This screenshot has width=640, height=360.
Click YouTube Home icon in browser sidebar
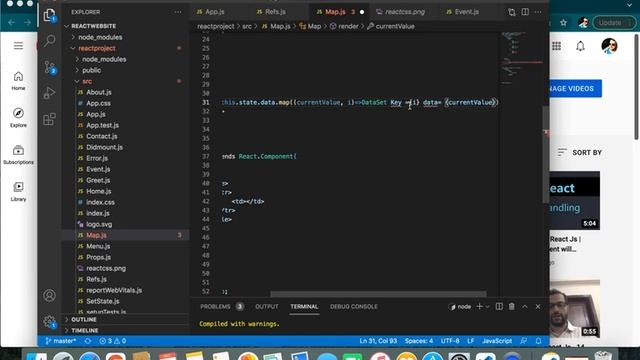pyautogui.click(x=18, y=81)
